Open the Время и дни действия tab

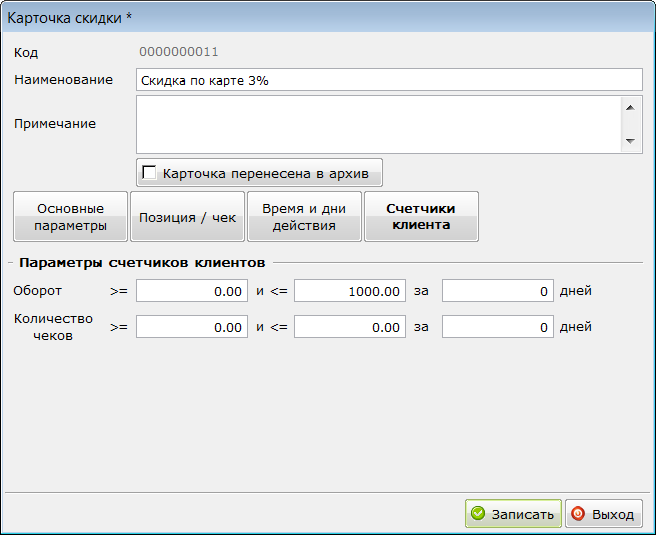pyautogui.click(x=304, y=217)
